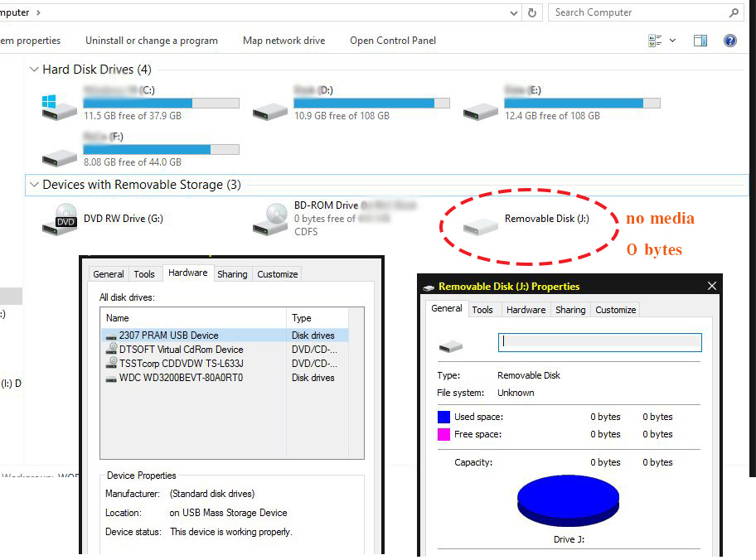Click the magenta Free space color swatch
Screen dimensions: 756x560
[x=443, y=434]
